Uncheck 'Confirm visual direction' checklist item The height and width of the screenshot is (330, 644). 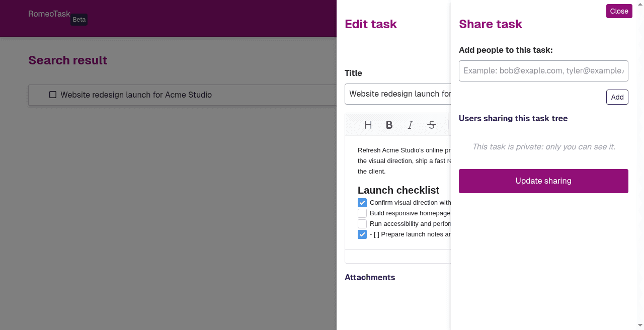[362, 203]
